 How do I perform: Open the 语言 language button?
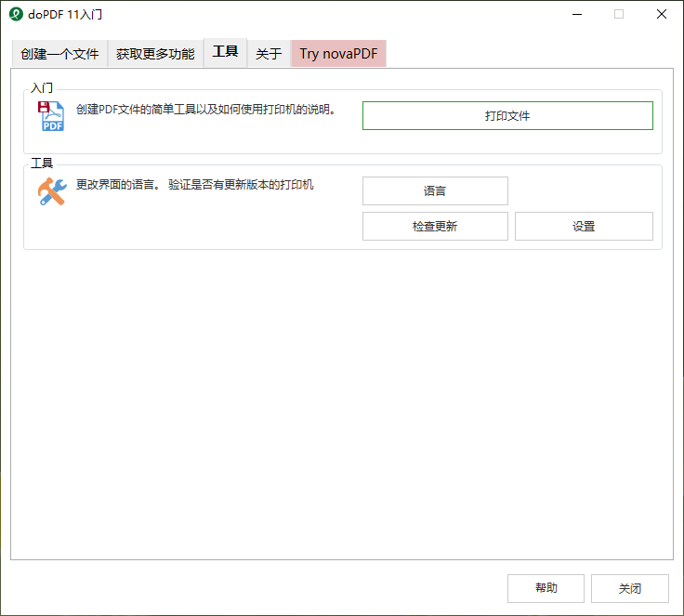point(435,190)
